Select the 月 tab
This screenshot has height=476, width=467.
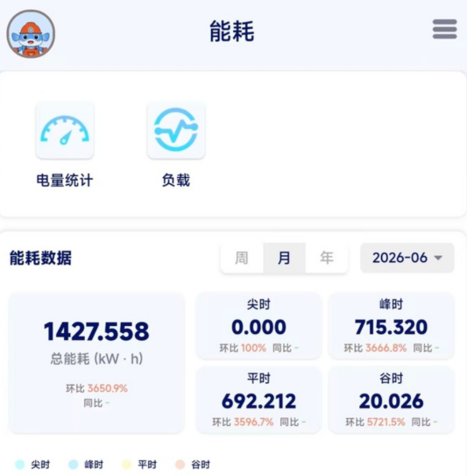click(284, 258)
